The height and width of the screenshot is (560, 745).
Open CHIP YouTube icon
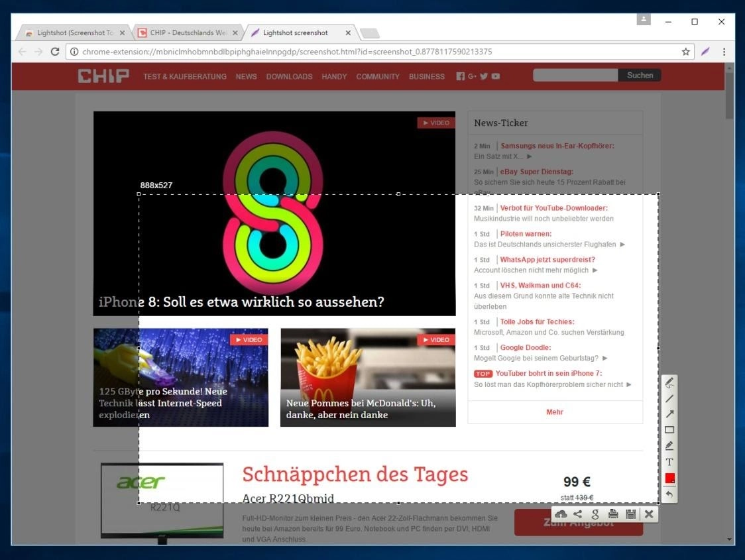pos(496,76)
